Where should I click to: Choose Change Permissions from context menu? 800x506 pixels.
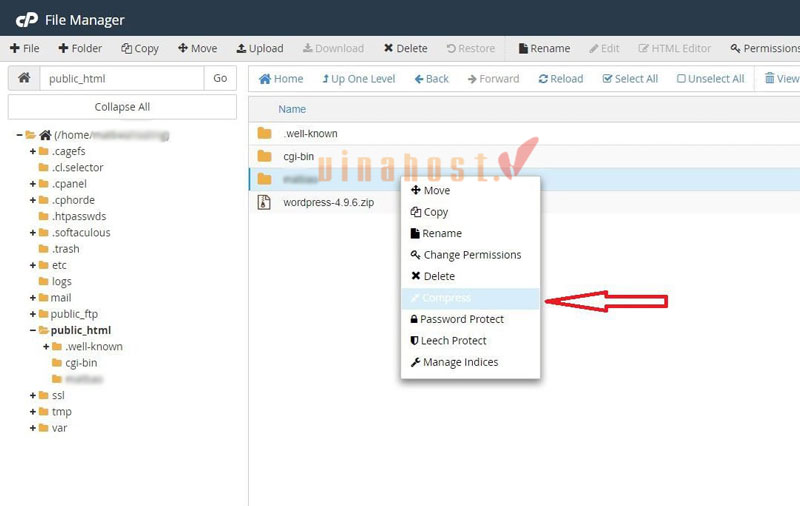click(470, 255)
